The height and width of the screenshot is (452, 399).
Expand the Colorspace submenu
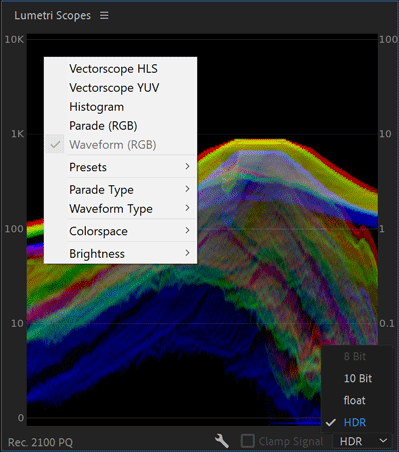[x=120, y=231]
